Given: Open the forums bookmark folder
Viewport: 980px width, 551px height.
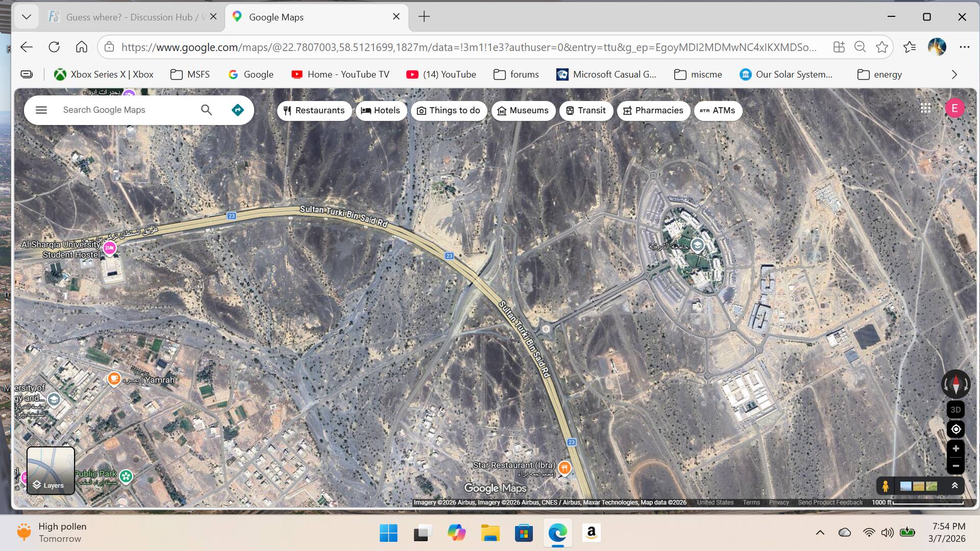Looking at the screenshot, I should click(516, 74).
